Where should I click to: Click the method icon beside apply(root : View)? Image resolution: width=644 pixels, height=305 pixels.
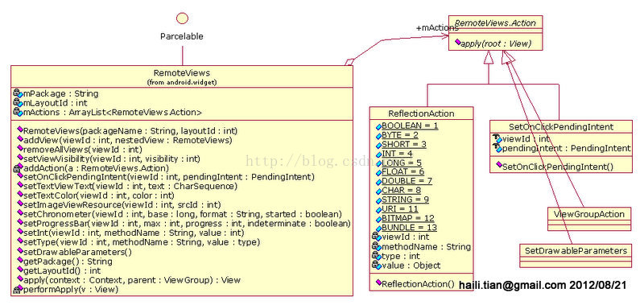[457, 43]
